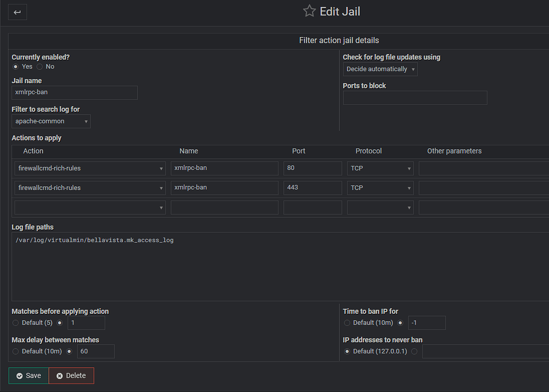Select Default (127.0.0.1) for never-ban addresses
The image size is (549, 392).
tap(347, 351)
